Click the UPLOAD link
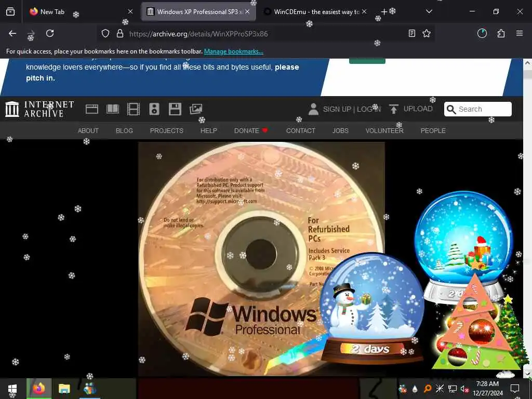Viewport: 532px width, 399px height. click(x=418, y=109)
